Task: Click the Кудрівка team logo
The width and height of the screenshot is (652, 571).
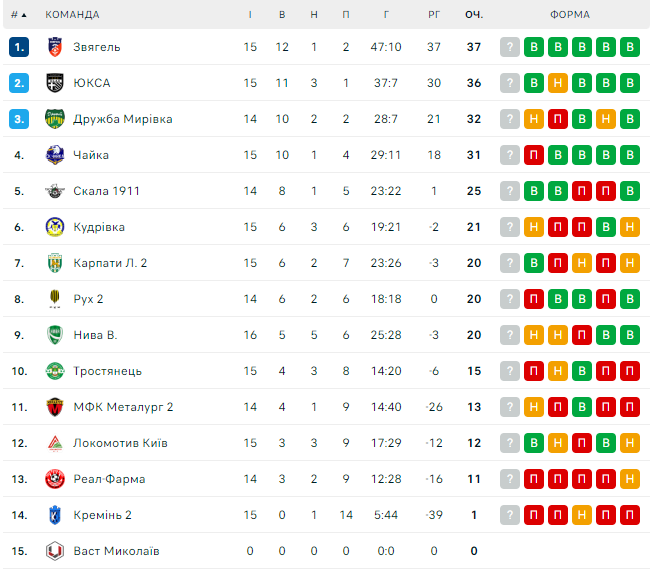Action: tap(55, 227)
